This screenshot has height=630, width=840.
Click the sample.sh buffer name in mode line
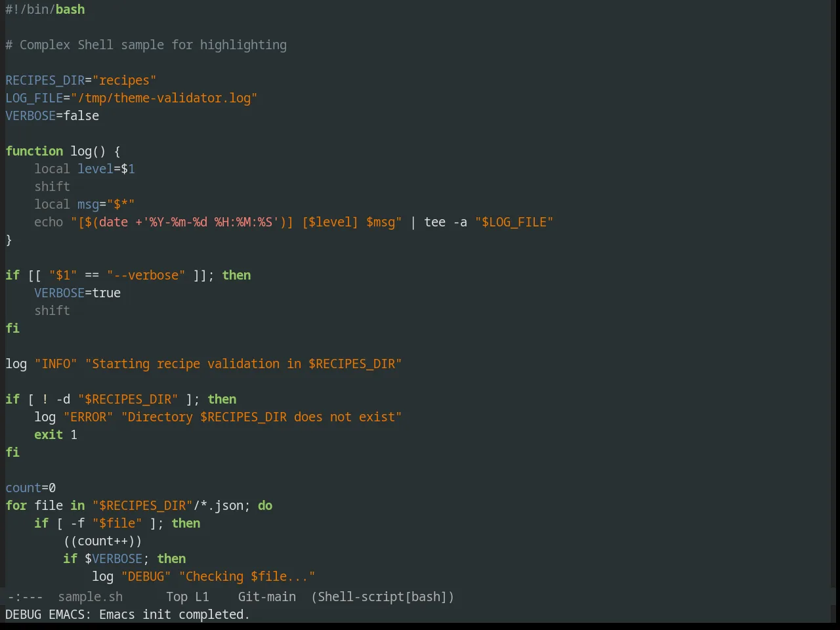91,597
